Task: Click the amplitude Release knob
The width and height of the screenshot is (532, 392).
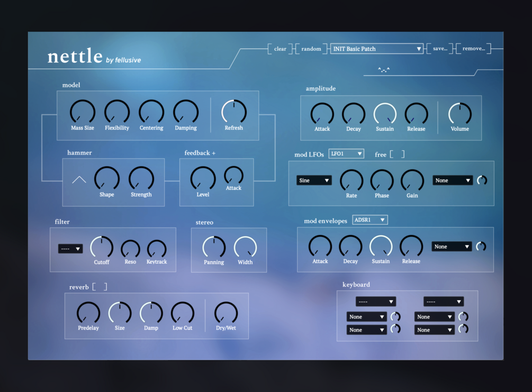Action: tap(416, 114)
